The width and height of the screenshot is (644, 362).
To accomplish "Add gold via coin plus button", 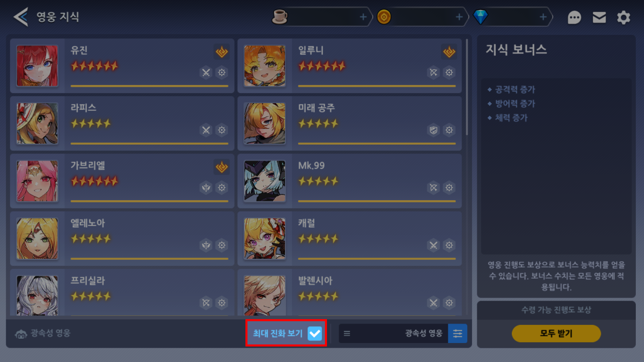I will pyautogui.click(x=459, y=17).
